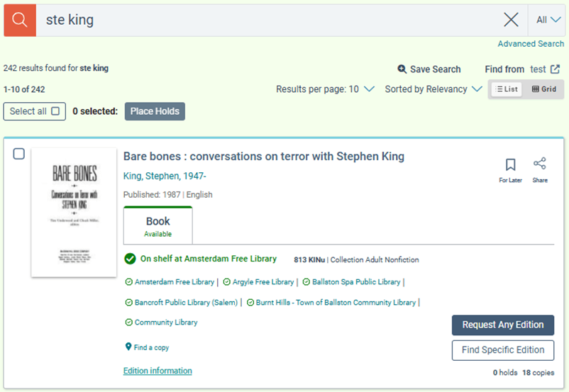569x392 pixels.
Task: Click the green on-shelf checkmark icon
Action: (130, 259)
